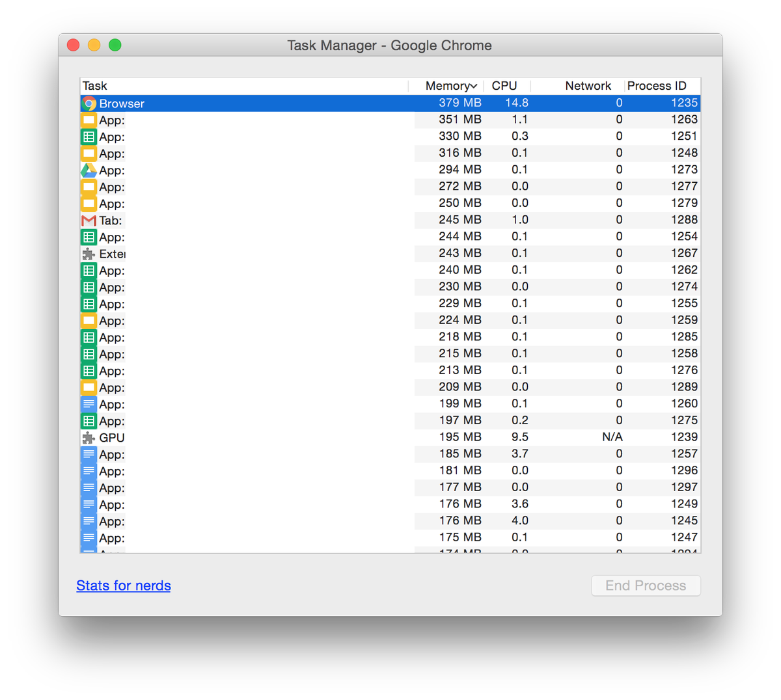Click the 3.6 CPU value
Screen dimensions: 781x700
(x=520, y=504)
